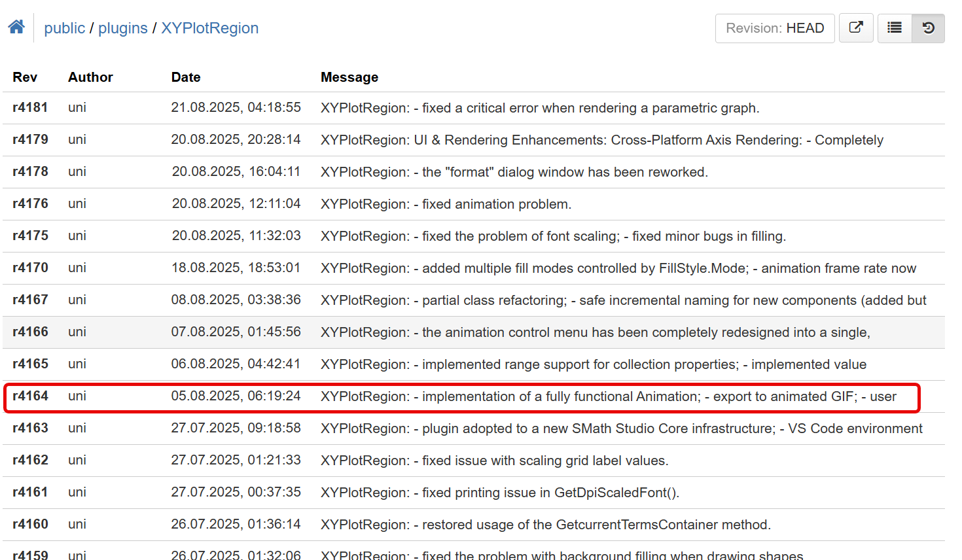Click the r4160 revision number
The height and width of the screenshot is (560, 962).
(x=30, y=524)
